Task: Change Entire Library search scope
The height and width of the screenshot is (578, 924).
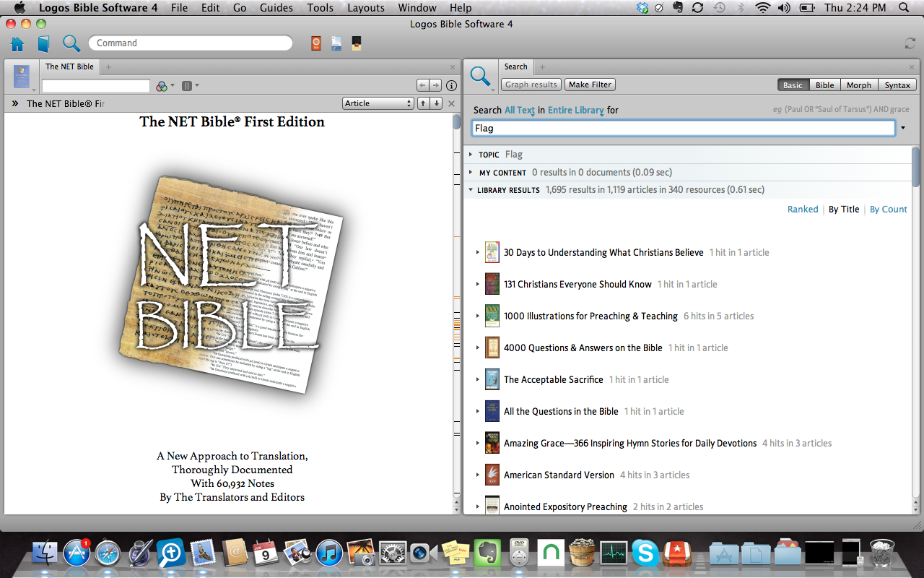Action: pyautogui.click(x=576, y=110)
